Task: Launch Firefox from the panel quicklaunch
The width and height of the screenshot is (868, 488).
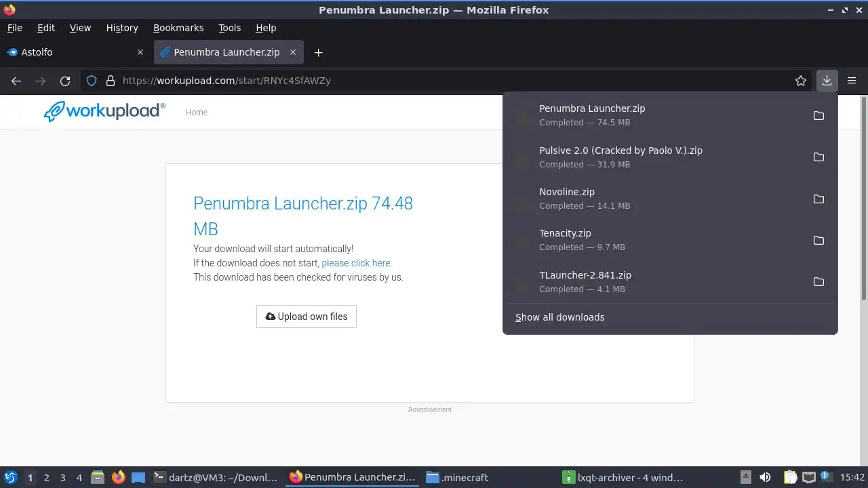Action: [118, 477]
